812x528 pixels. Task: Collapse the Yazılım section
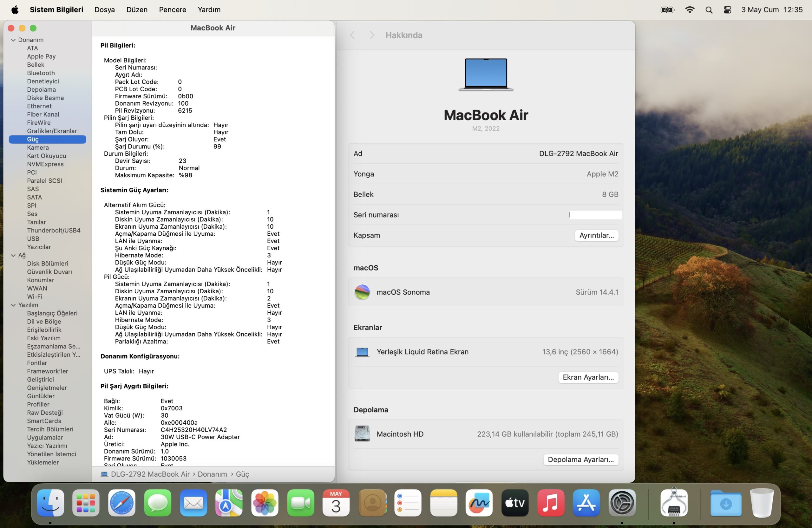click(x=13, y=305)
